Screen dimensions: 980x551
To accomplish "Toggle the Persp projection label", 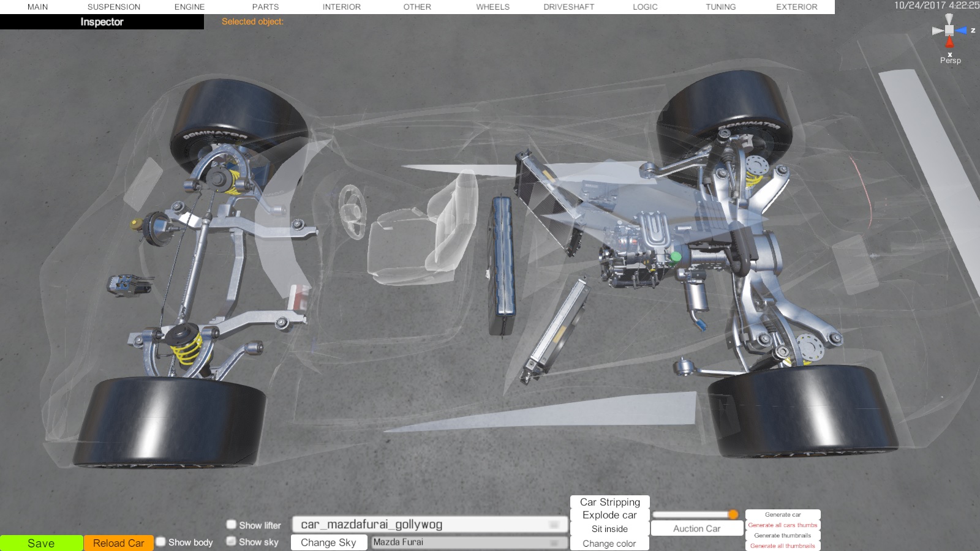I will 950,61.
